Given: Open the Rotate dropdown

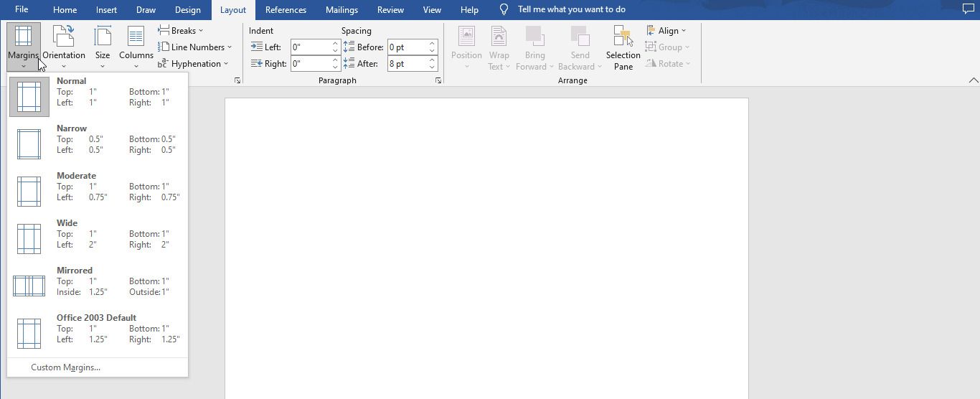Looking at the screenshot, I should (667, 63).
